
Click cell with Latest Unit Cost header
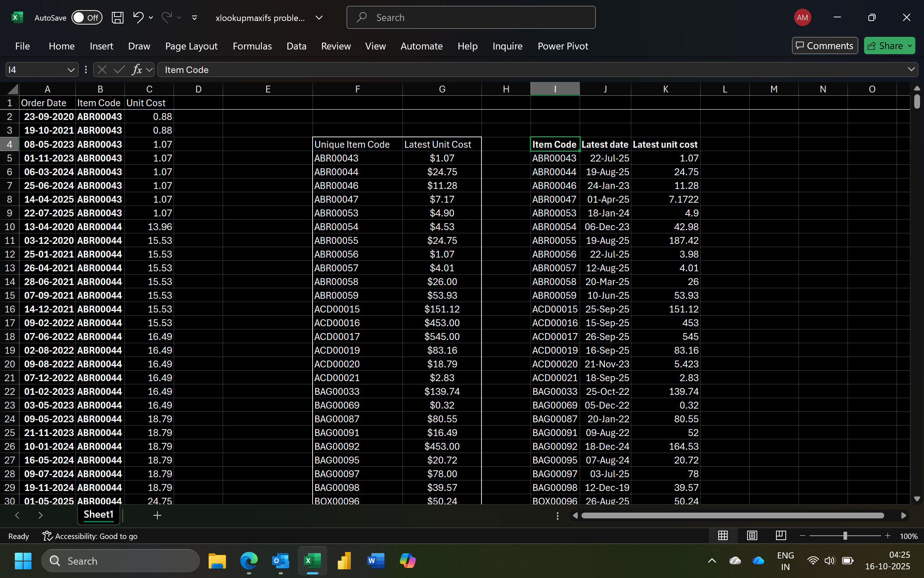[442, 144]
